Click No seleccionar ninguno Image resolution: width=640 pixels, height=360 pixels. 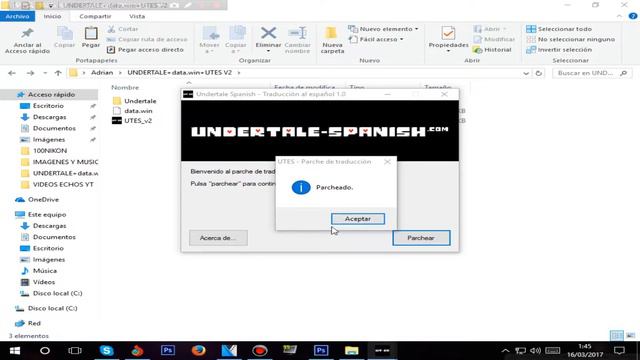pos(571,39)
